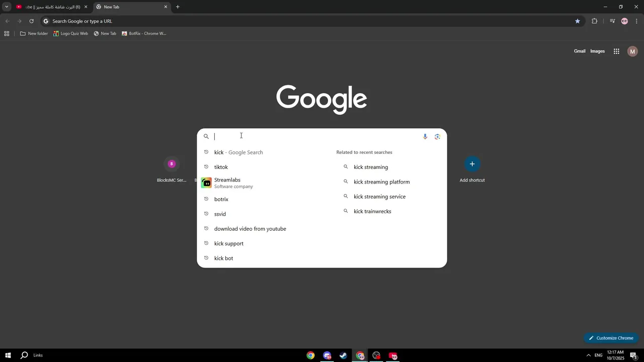Image resolution: width=644 pixels, height=362 pixels.
Task: Select the New Tab tab
Action: coord(132,7)
